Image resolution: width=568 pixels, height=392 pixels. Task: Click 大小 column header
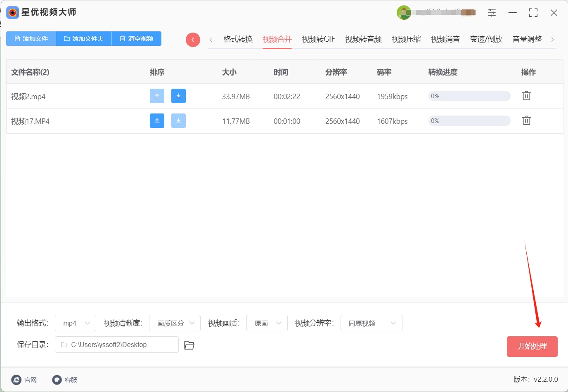229,72
